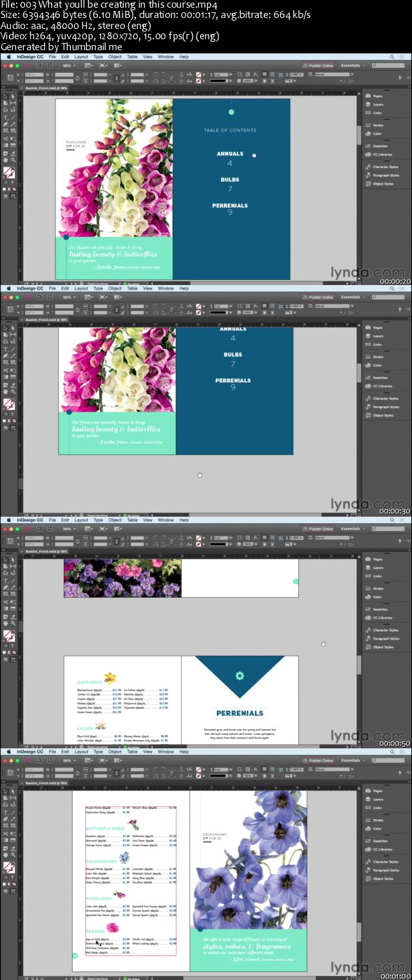
Task: Pick the Eyedropper tool in the 00:00:20 frame
Action: 13,154
